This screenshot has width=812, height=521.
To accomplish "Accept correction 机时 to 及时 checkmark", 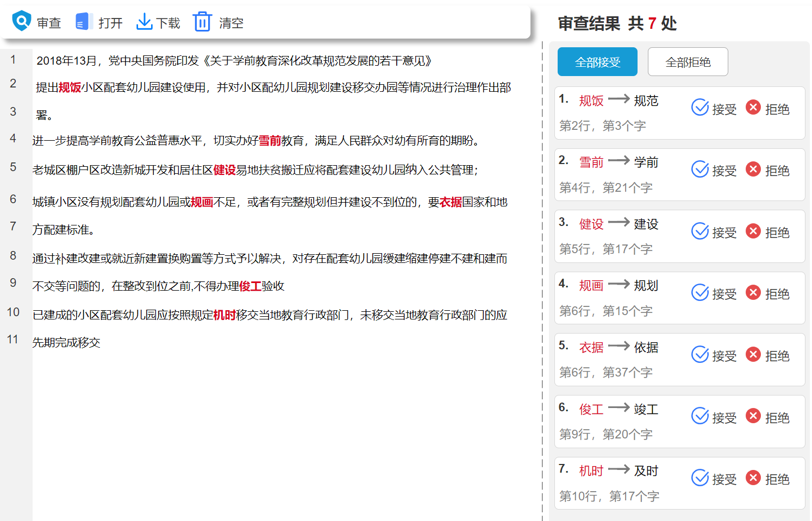I will 700,478.
